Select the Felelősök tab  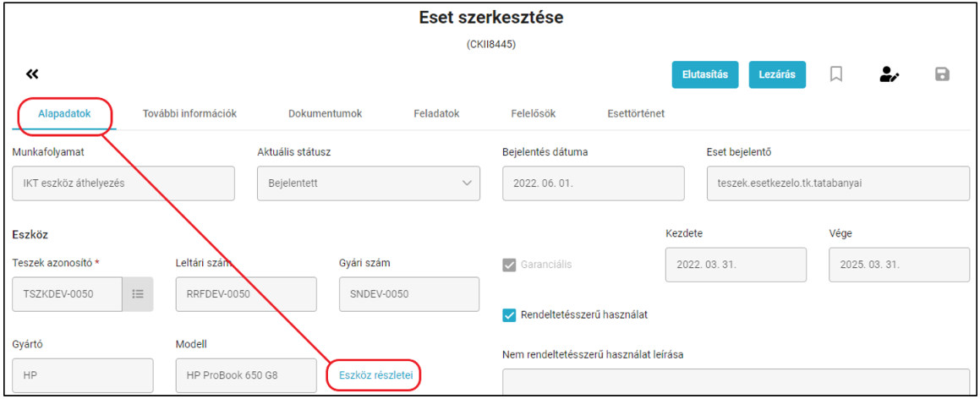534,114
